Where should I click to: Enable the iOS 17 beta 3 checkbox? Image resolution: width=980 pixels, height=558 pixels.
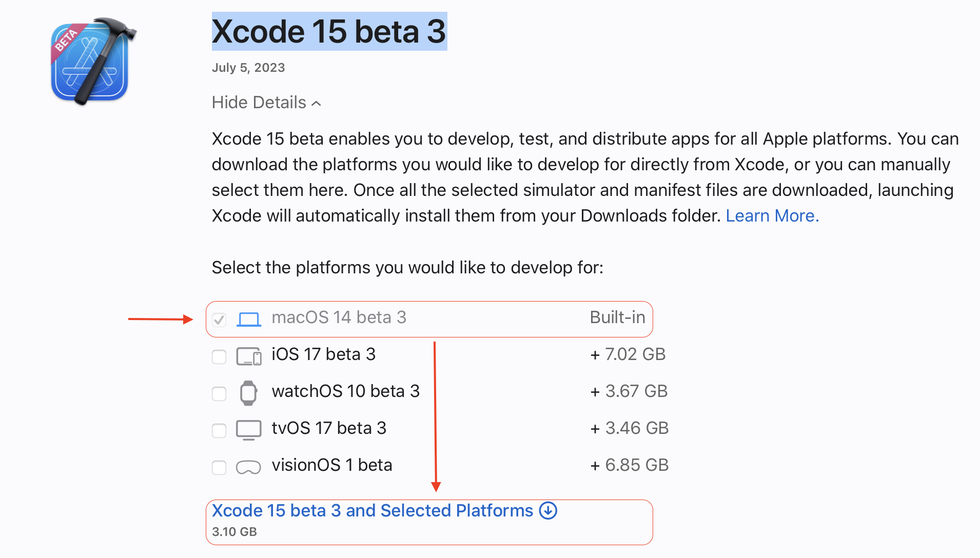pos(219,356)
